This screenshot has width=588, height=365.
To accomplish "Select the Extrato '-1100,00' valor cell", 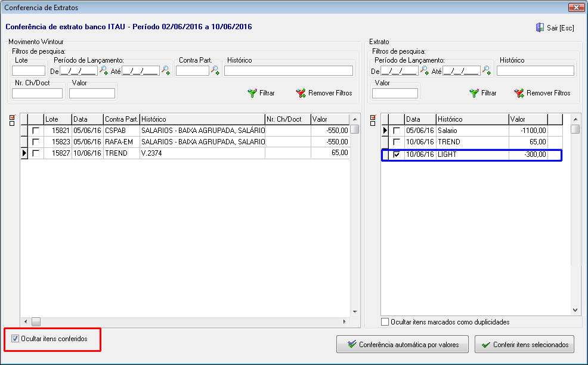I will 528,131.
